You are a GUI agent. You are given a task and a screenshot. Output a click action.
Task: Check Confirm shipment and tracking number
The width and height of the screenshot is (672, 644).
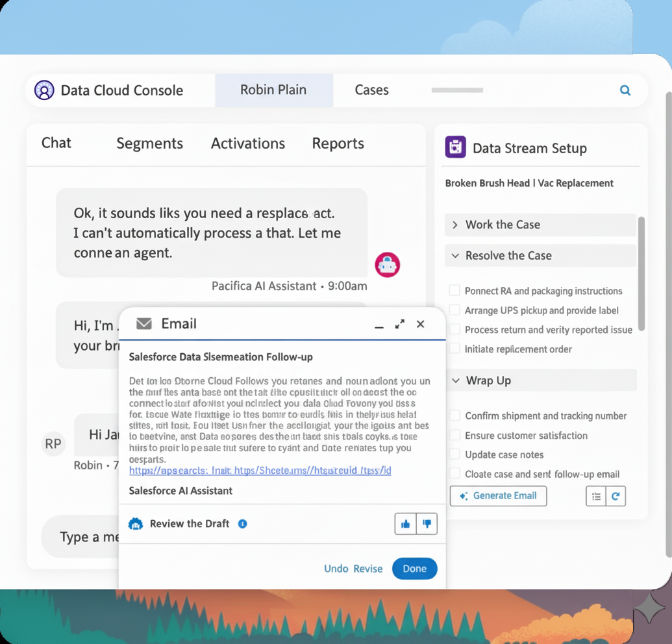[x=454, y=416]
